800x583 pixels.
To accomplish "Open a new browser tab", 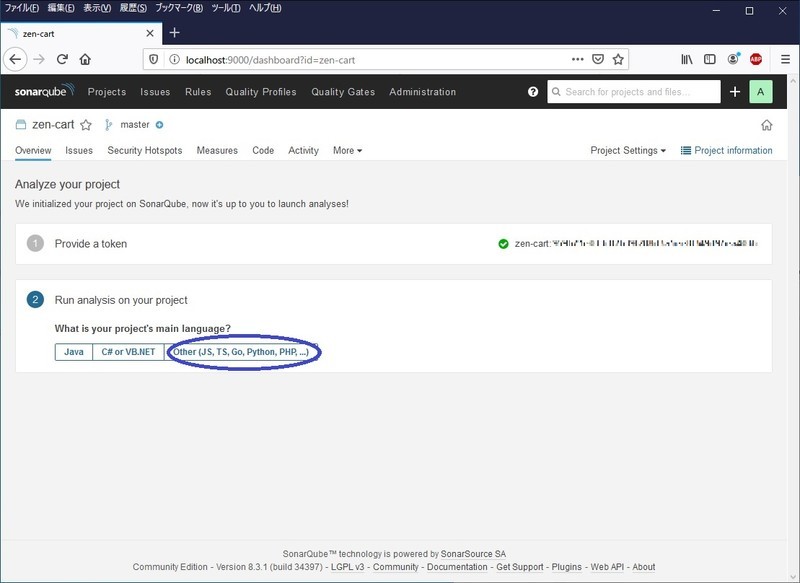I will pos(174,33).
